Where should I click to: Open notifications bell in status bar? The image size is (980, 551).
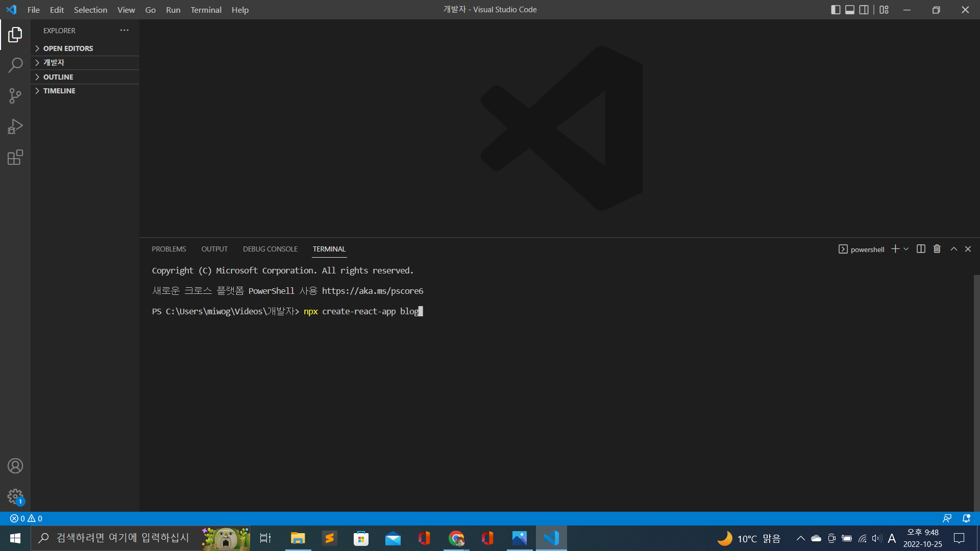966,518
